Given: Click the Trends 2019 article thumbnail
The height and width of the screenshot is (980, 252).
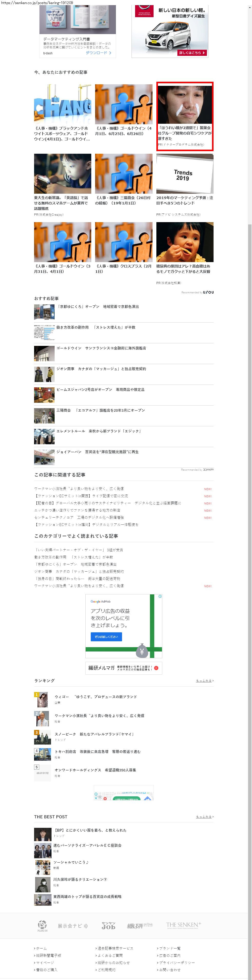Looking at the screenshot, I should click(x=185, y=174).
